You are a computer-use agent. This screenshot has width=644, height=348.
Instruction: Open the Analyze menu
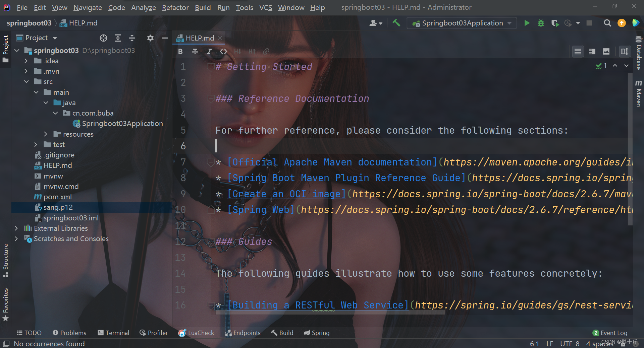click(x=143, y=7)
